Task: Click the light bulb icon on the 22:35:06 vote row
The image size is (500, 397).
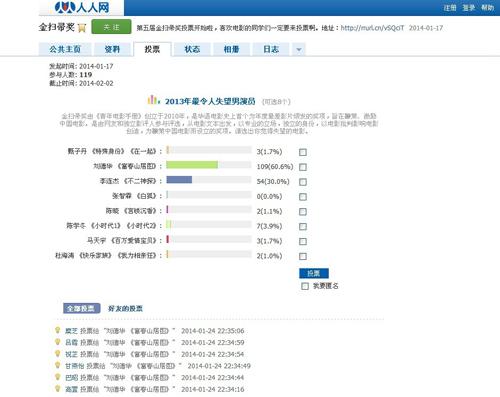Action: coord(58,330)
